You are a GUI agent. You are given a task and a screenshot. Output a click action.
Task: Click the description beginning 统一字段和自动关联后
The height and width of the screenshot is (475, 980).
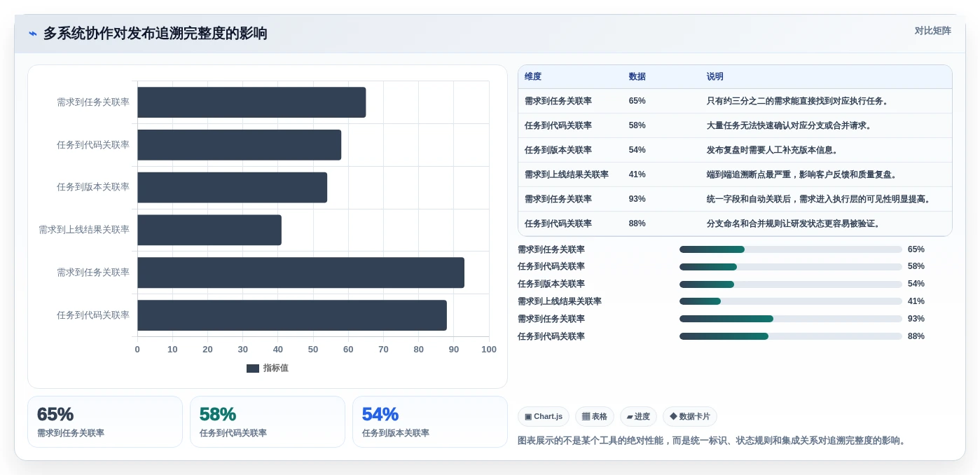(x=819, y=199)
